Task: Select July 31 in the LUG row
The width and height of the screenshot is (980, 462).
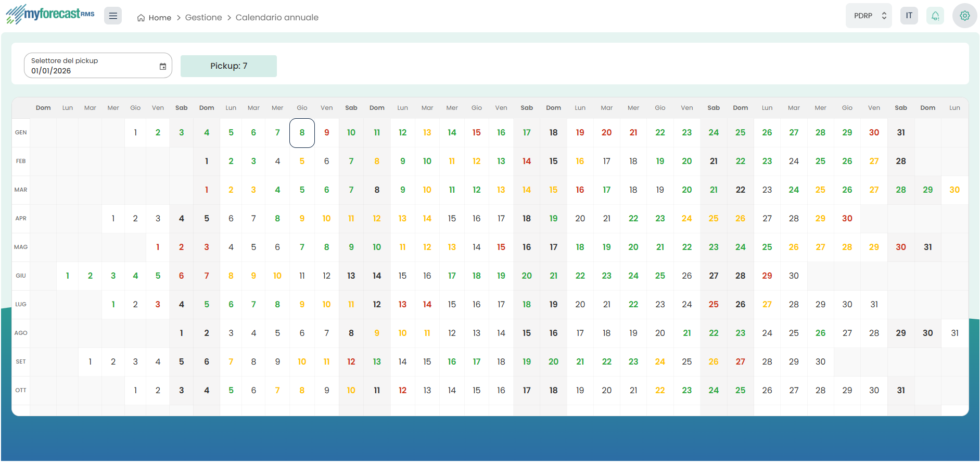Action: [874, 305]
